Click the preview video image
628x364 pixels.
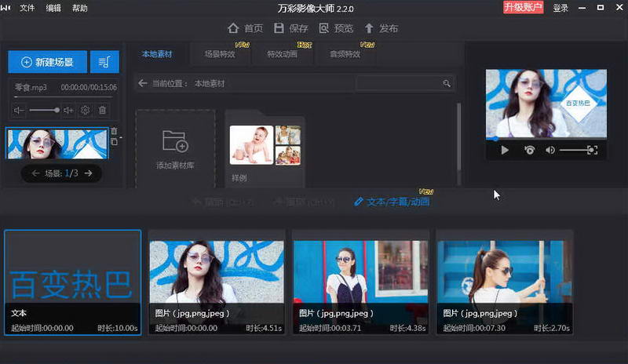(x=546, y=104)
